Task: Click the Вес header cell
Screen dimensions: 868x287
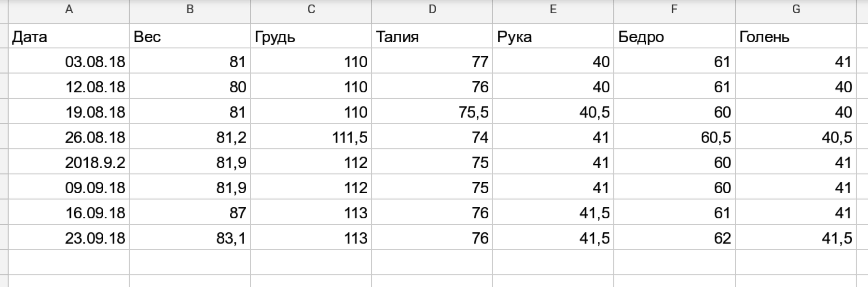Action: click(190, 36)
